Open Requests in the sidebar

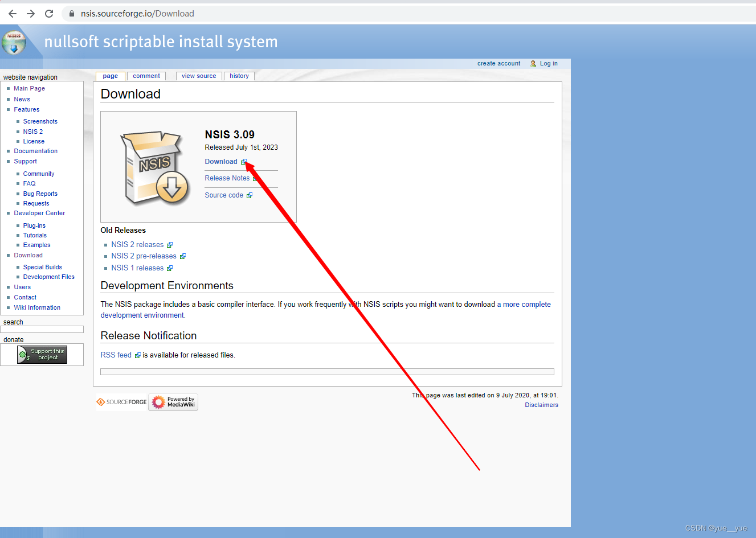tap(36, 204)
